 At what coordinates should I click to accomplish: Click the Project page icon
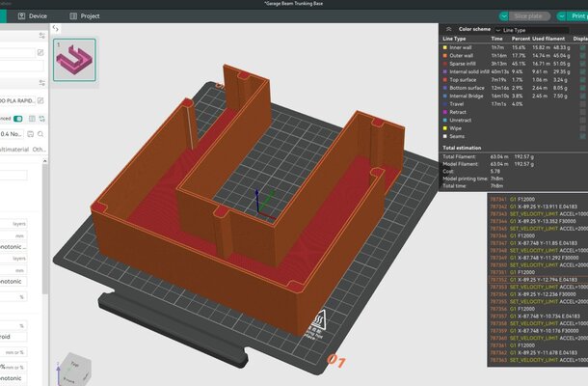coord(73,16)
